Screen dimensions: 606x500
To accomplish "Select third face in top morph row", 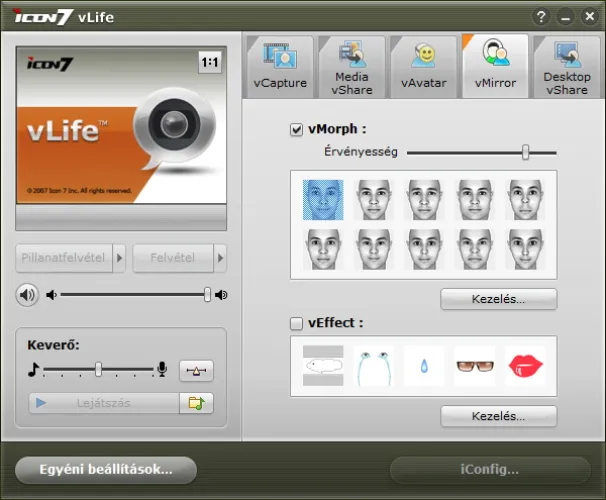I will (x=424, y=200).
